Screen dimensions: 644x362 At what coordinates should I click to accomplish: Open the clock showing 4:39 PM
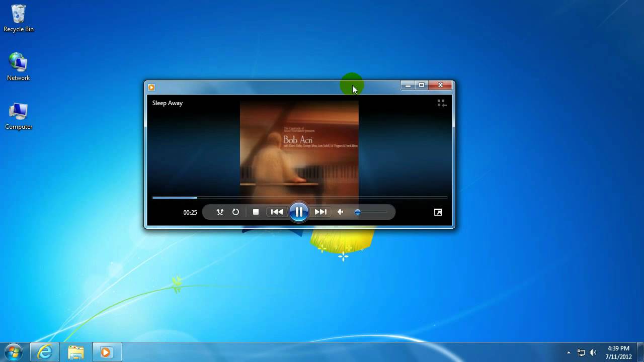point(618,352)
